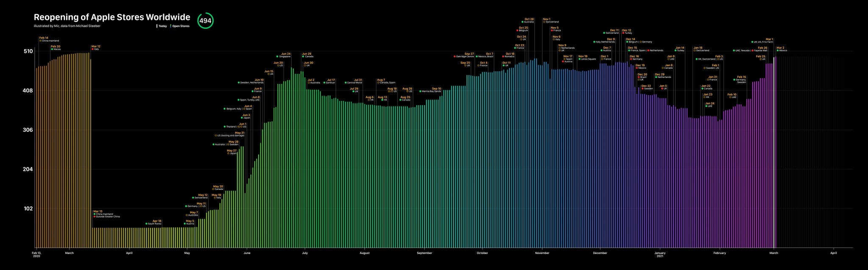The width and height of the screenshot is (868, 270).
Task: Click the January 2021 x-axis label
Action: 660,254
